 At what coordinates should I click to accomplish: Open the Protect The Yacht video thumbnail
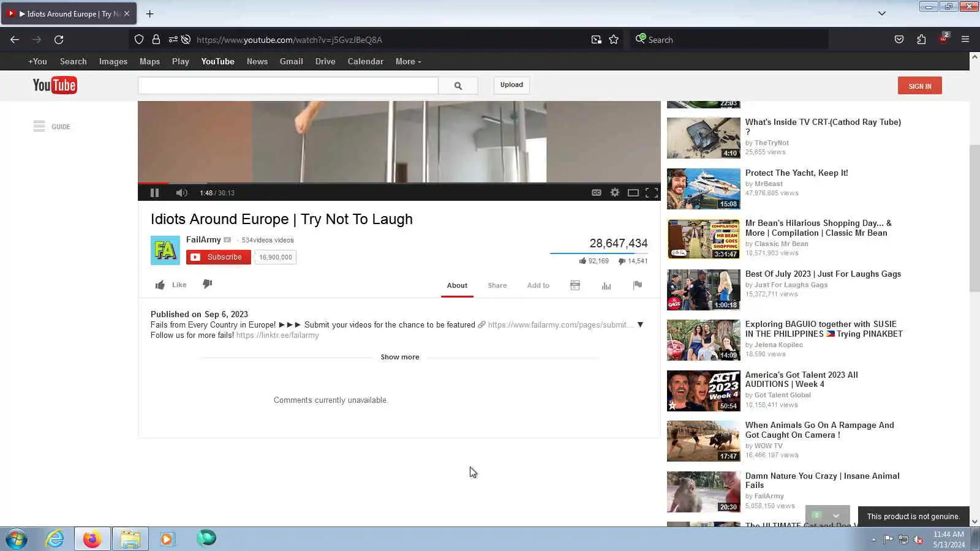704,189
